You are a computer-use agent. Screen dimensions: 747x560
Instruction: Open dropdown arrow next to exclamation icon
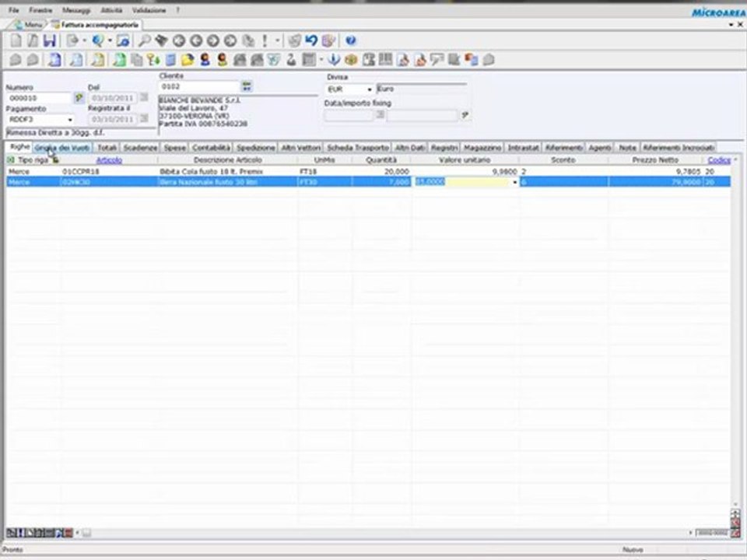277,41
